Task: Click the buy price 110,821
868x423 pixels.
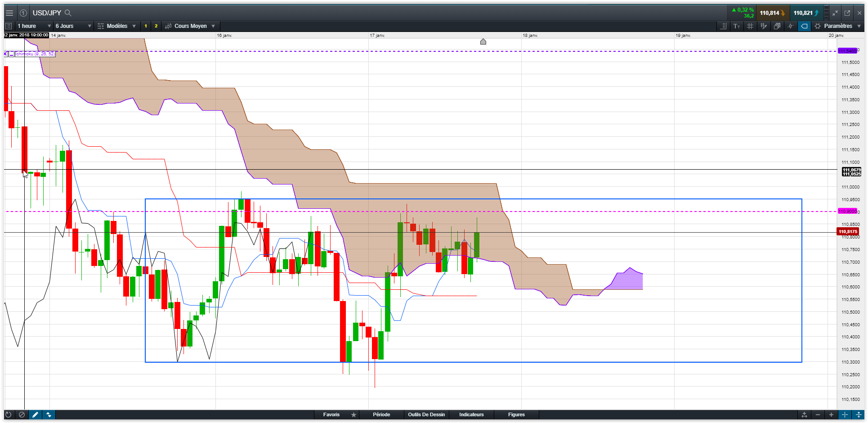Action: click(806, 13)
